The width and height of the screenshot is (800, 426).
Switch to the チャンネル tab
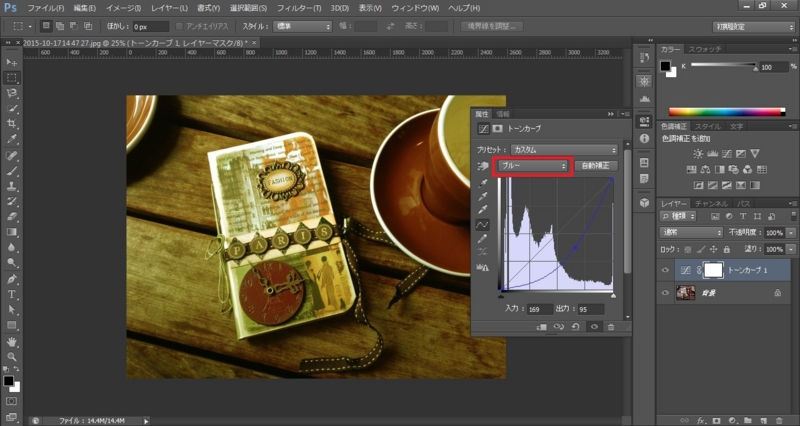click(x=711, y=203)
